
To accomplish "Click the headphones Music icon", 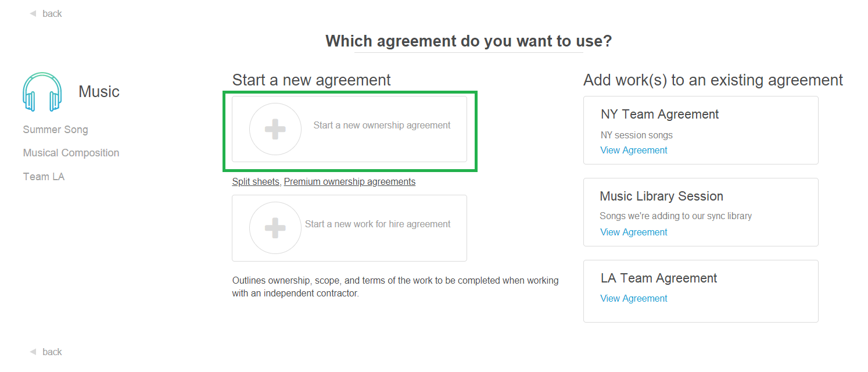I will [x=42, y=92].
